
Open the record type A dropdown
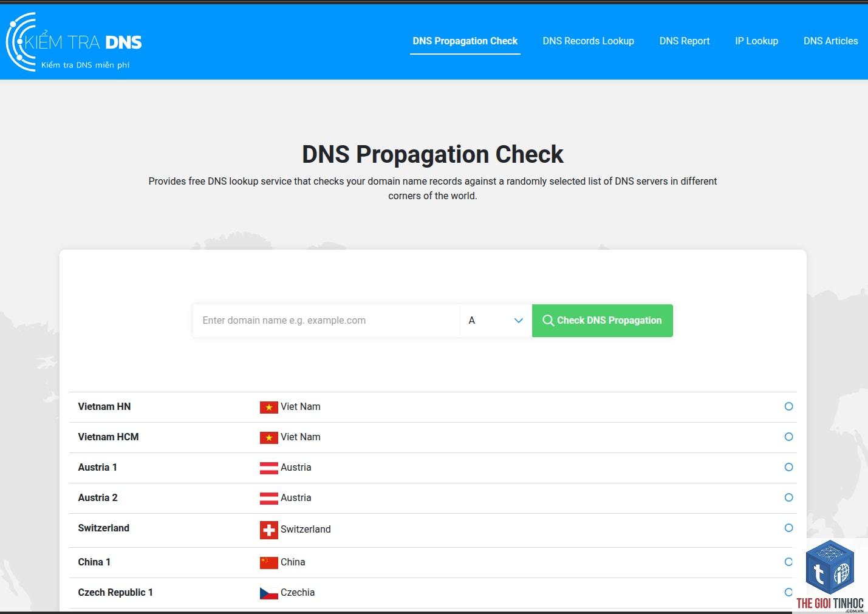tap(496, 321)
